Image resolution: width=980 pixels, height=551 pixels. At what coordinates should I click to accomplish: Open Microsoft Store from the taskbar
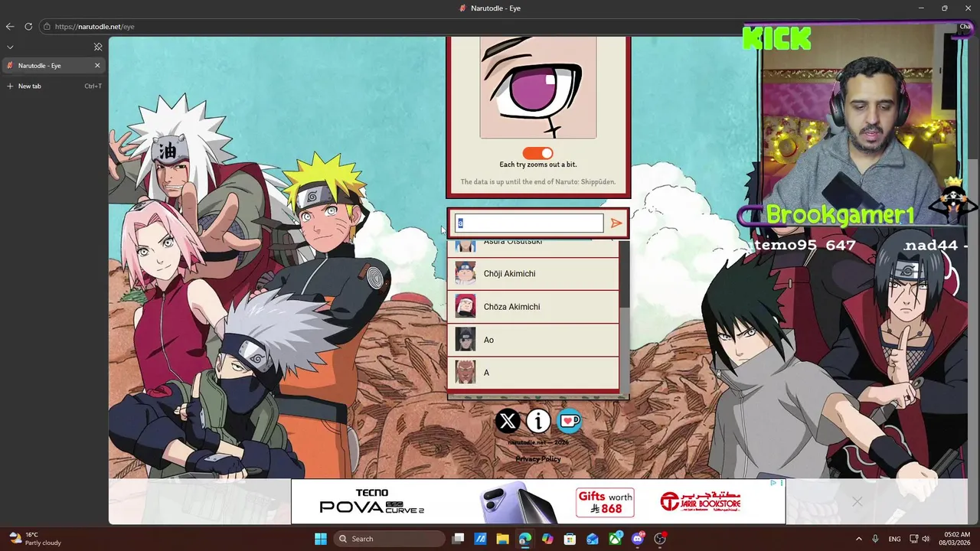(570, 539)
